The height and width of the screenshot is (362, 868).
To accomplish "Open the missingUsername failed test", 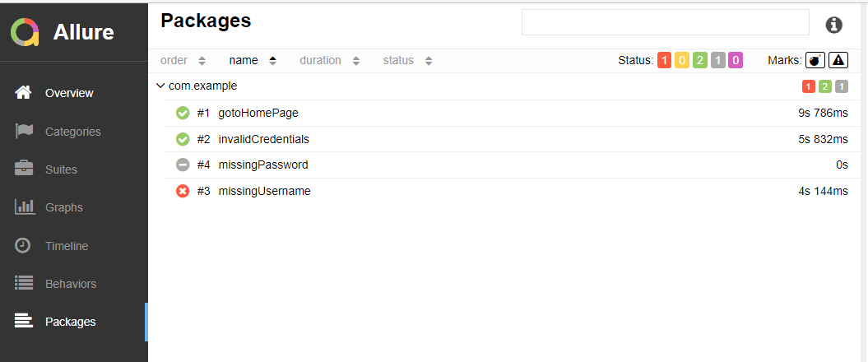I will pyautogui.click(x=264, y=191).
